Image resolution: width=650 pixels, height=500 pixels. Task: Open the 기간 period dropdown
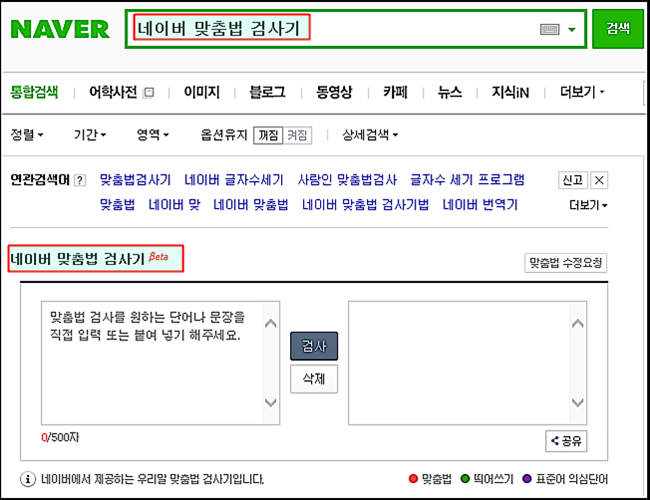point(90,135)
